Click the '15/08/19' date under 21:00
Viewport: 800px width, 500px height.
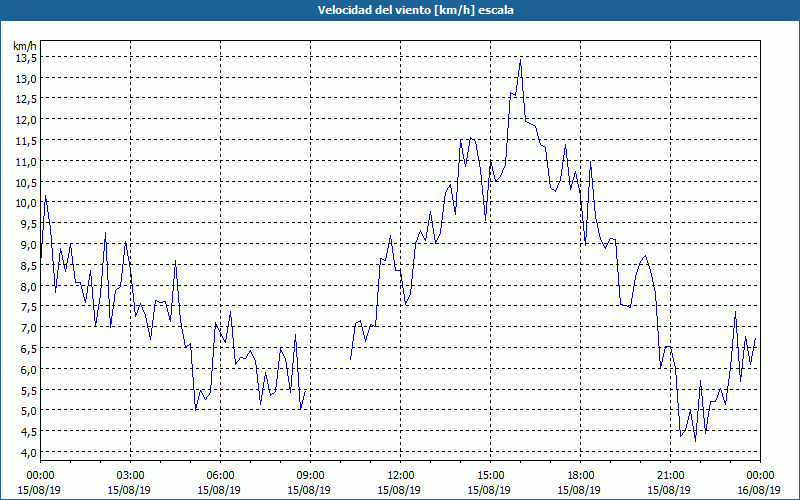point(669,490)
